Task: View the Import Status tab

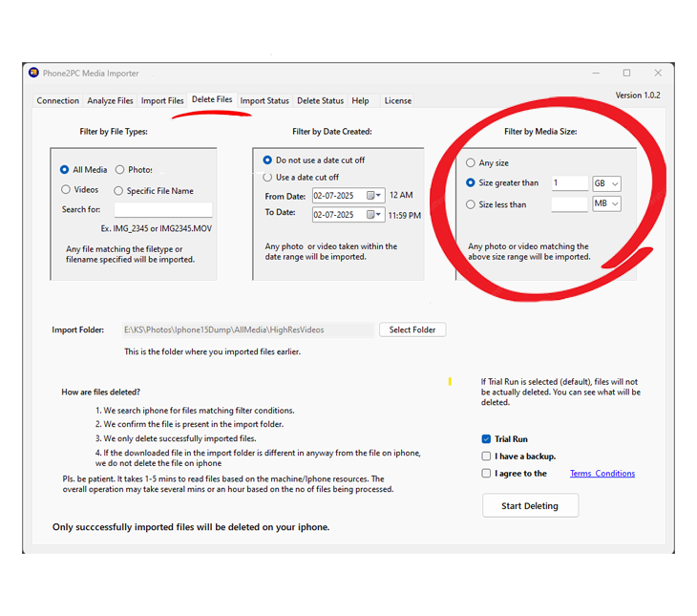Action: 264,101
